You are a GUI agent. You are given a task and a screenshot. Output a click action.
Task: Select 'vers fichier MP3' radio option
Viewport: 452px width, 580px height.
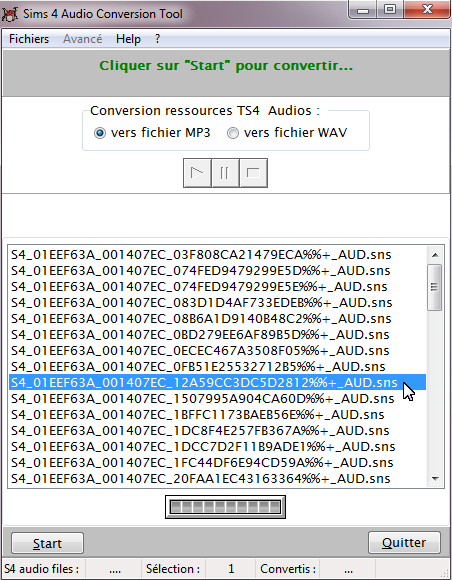pyautogui.click(x=152, y=132)
